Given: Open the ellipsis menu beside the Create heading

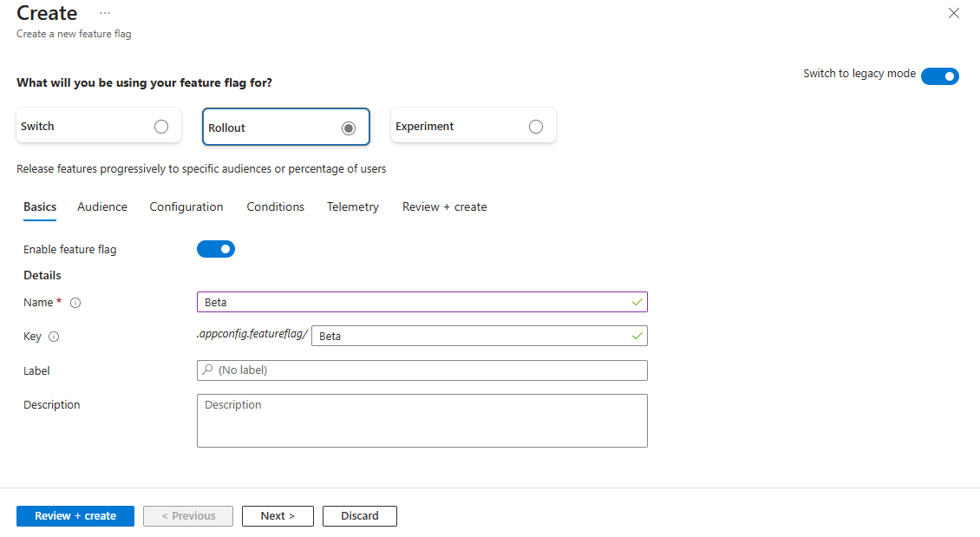Looking at the screenshot, I should click(x=105, y=13).
